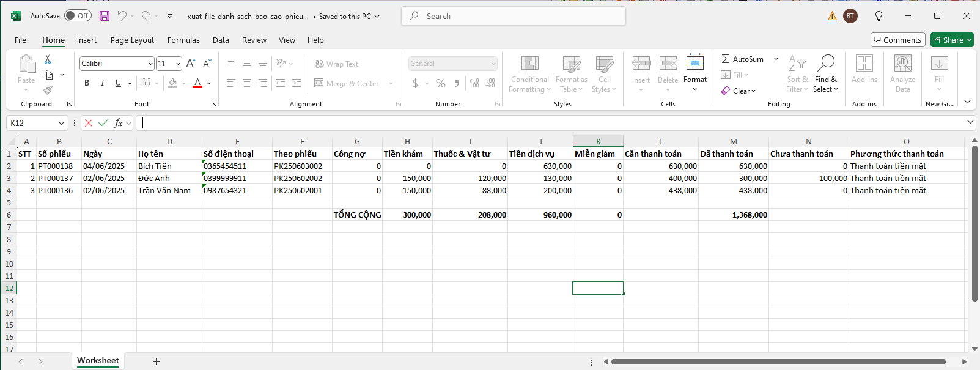This screenshot has width=980, height=370.
Task: Click the Merge & Center button
Action: [x=347, y=83]
